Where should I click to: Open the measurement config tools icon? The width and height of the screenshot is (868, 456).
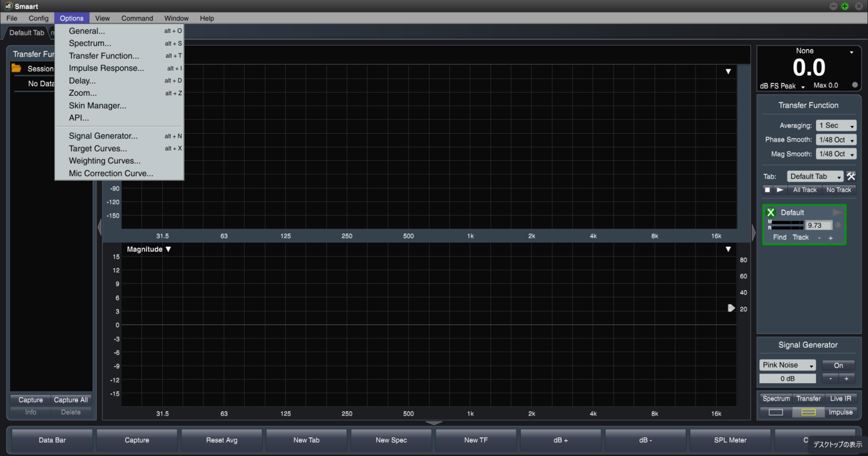tap(851, 176)
